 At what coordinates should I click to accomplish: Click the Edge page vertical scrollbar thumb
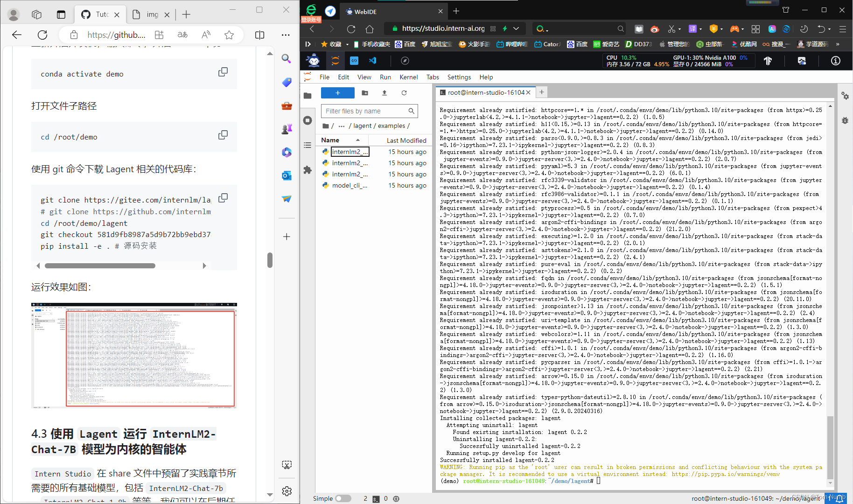[x=270, y=260]
